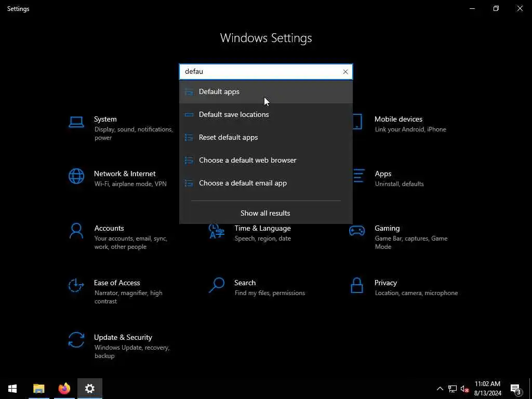Image resolution: width=532 pixels, height=399 pixels.
Task: Launch Firefox from the taskbar
Action: pyautogui.click(x=64, y=389)
